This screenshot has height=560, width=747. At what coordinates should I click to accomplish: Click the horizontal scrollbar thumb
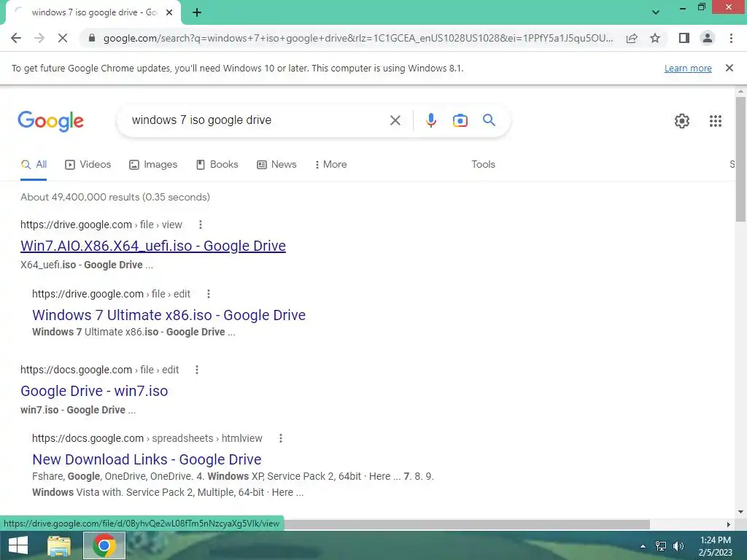[467, 524]
